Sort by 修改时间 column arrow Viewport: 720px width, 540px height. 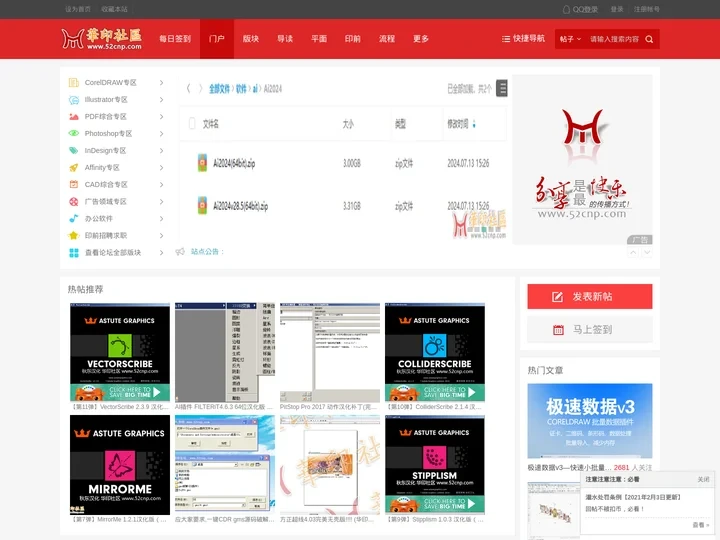click(x=474, y=124)
